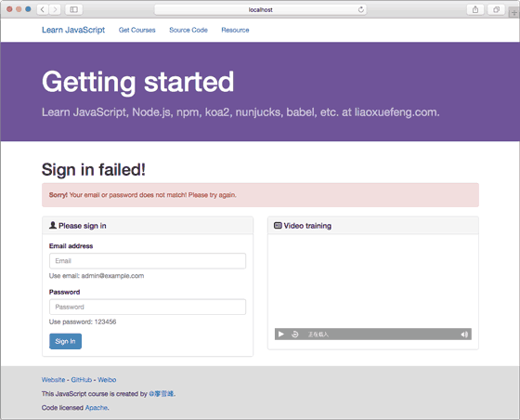Click the Safari forward arrow
The height and width of the screenshot is (420, 520).
click(55, 9)
